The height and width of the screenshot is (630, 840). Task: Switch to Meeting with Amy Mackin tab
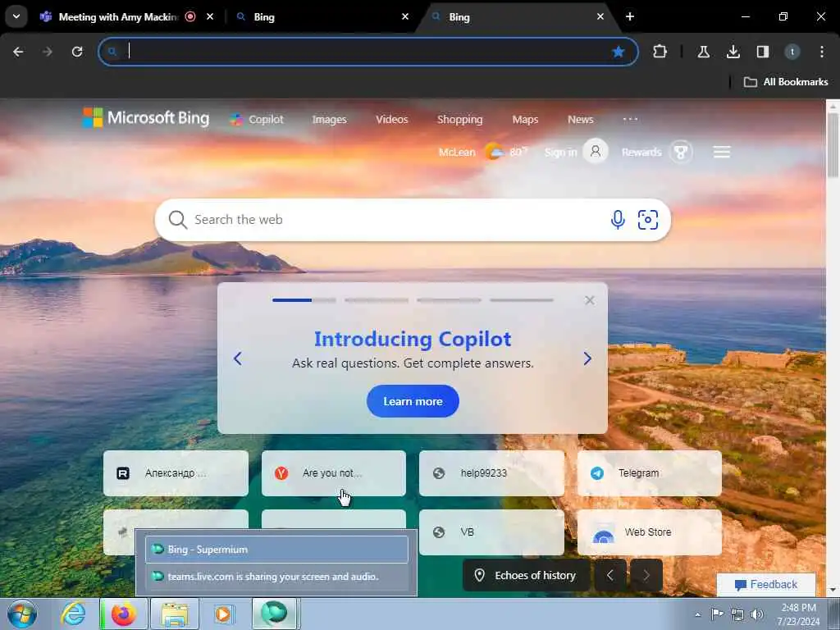(118, 16)
